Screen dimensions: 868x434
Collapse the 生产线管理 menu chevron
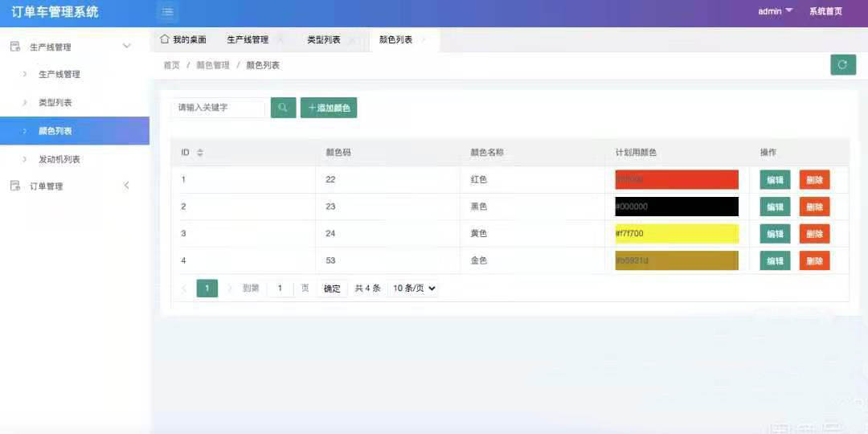click(126, 47)
